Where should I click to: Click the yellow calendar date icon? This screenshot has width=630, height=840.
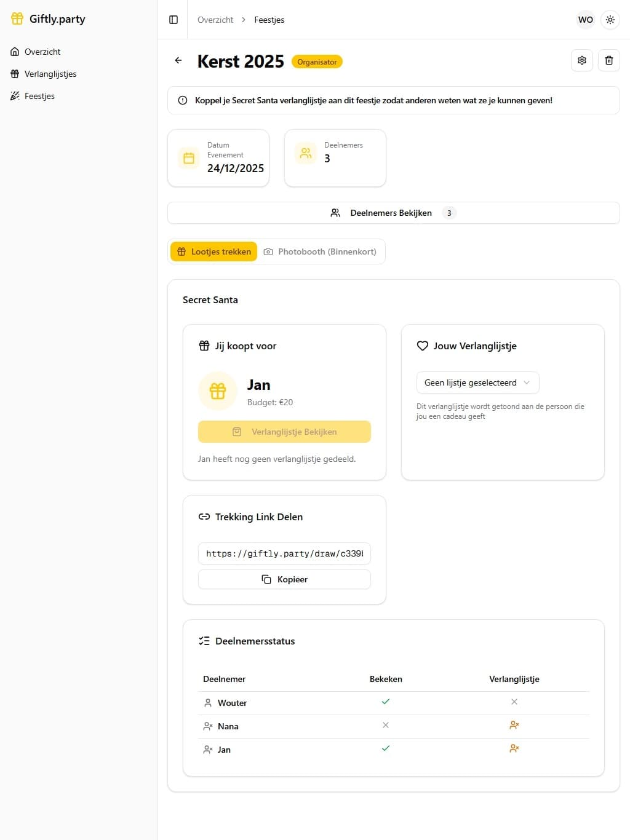[189, 158]
